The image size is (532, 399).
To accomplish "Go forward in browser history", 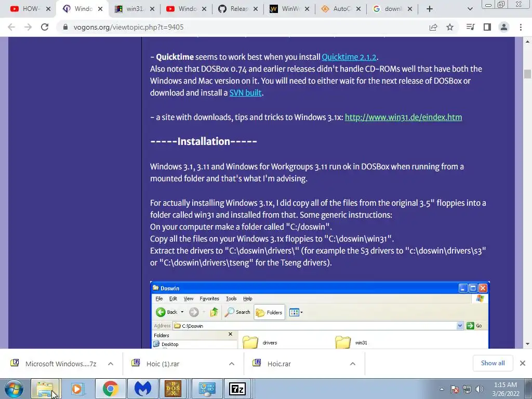I will 28,27.
